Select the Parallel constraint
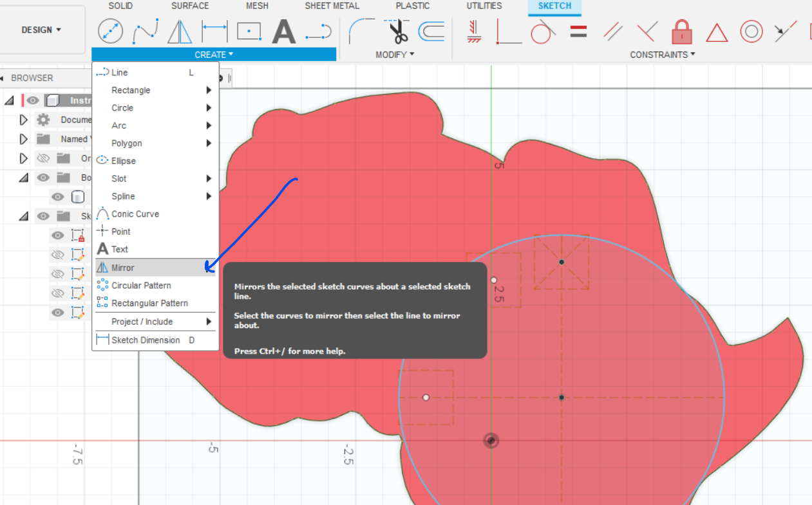Image resolution: width=812 pixels, height=505 pixels. point(612,30)
